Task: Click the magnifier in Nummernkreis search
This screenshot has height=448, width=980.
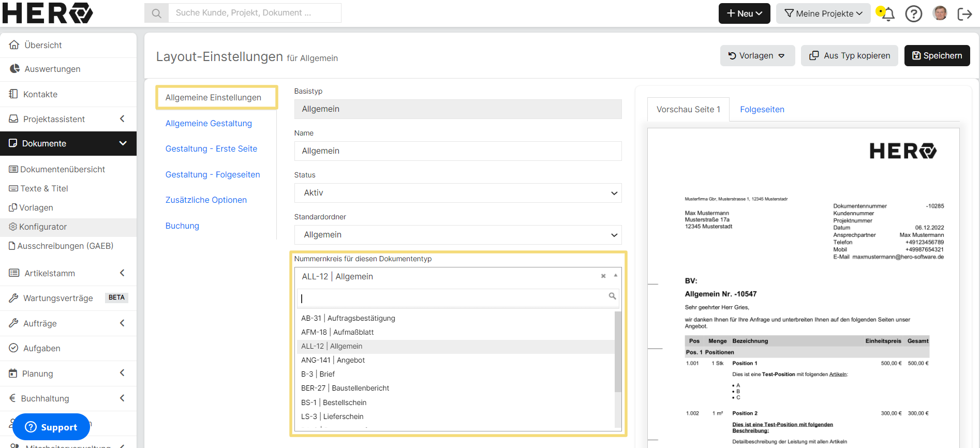Action: (612, 296)
